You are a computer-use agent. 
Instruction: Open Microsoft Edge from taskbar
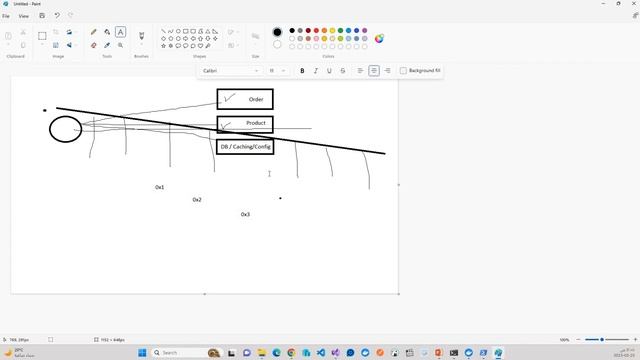276,353
